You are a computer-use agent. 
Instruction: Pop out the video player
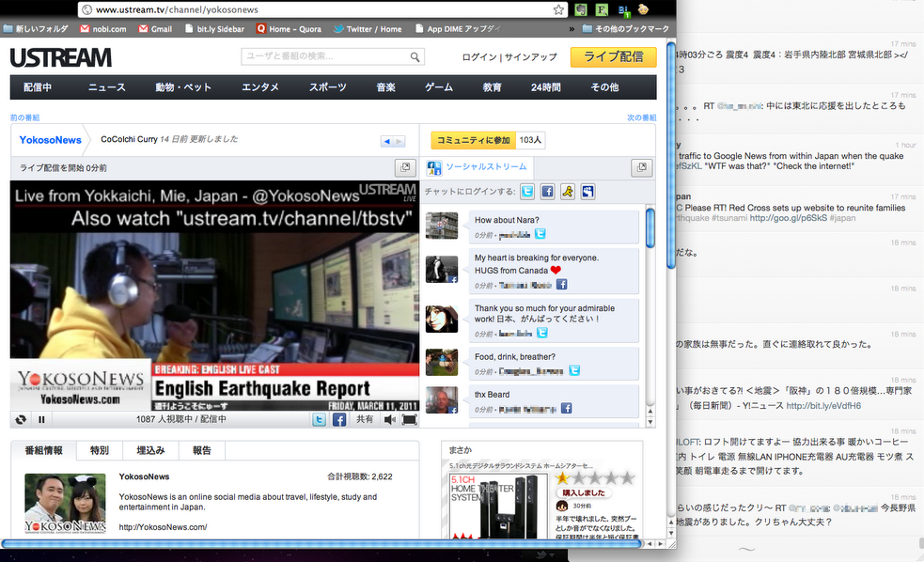405,168
